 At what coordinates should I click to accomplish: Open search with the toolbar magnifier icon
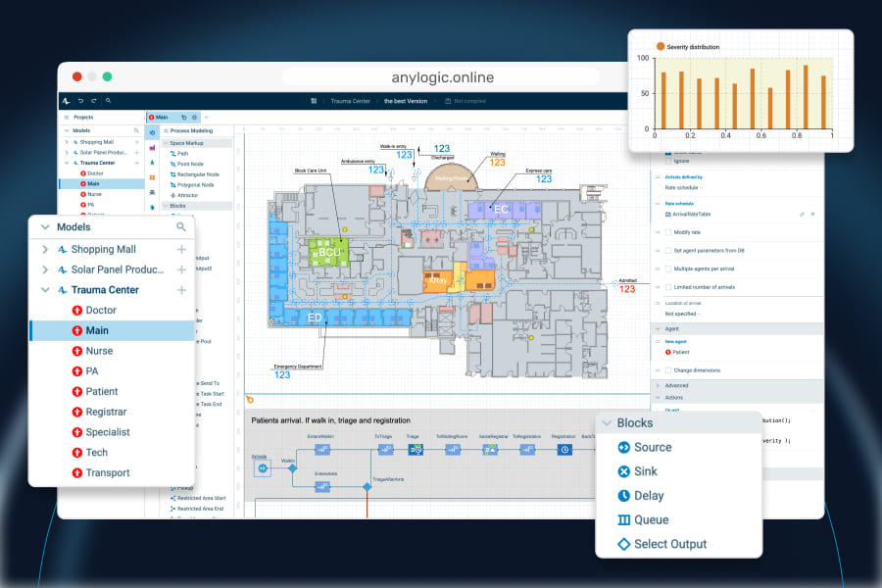coord(108,101)
